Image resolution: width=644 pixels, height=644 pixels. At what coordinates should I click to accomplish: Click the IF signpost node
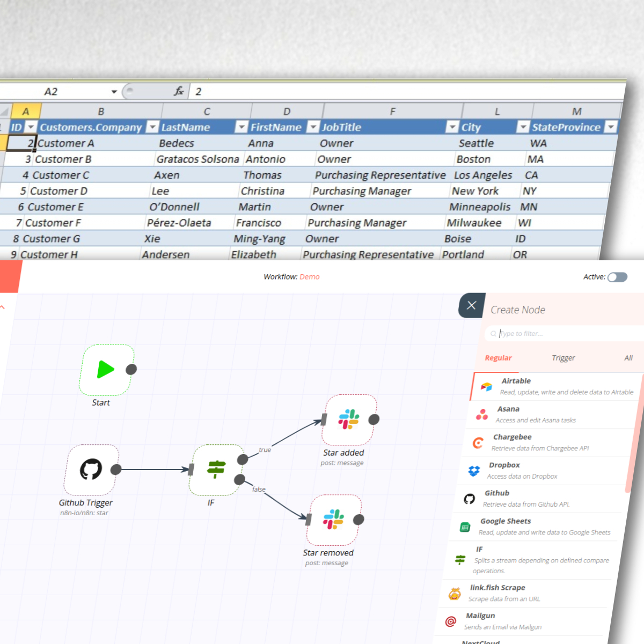coord(216,470)
